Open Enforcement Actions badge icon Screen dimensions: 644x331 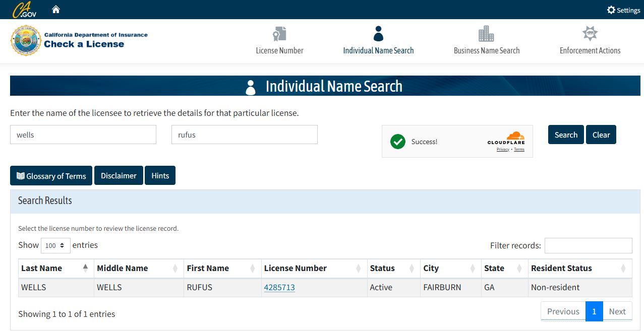(x=590, y=34)
